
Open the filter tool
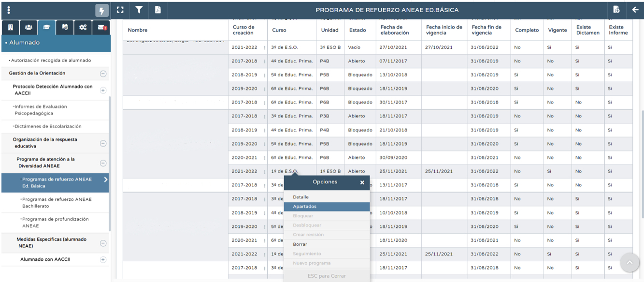click(139, 10)
